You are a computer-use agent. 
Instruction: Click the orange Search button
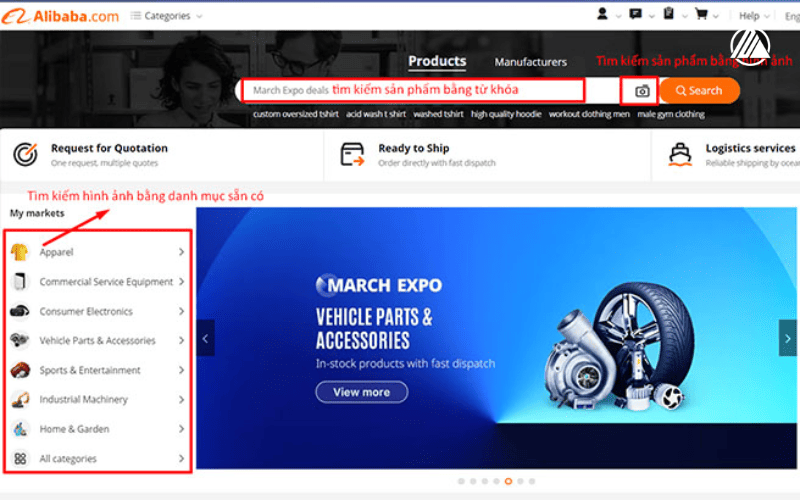[699, 90]
